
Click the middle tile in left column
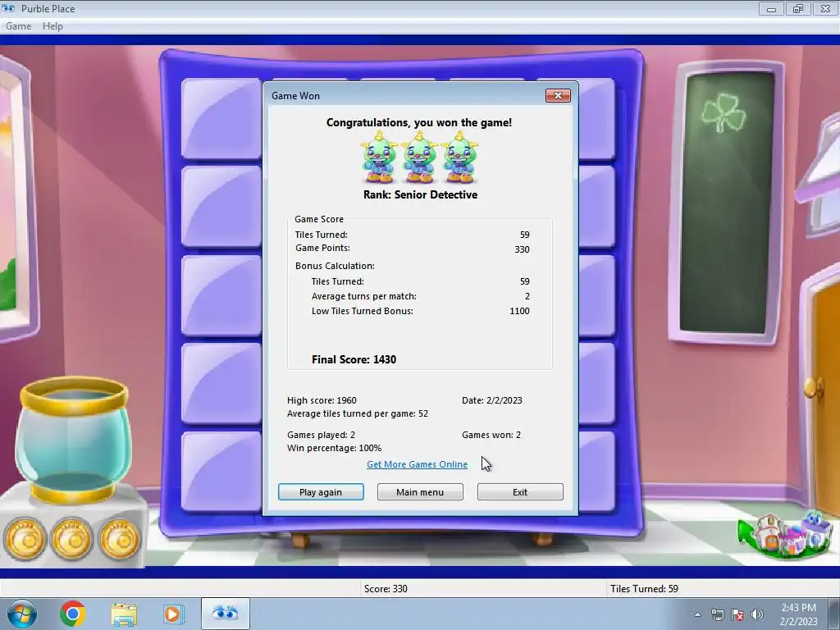click(221, 295)
